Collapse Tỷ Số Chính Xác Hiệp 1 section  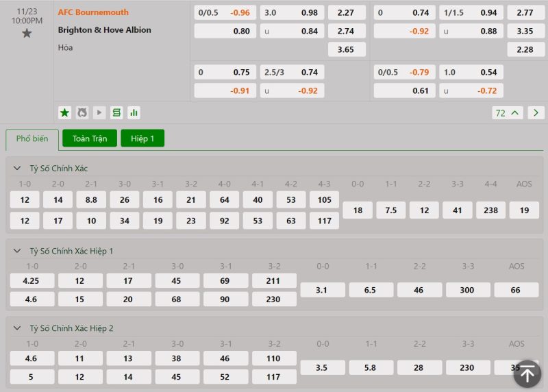[16, 251]
